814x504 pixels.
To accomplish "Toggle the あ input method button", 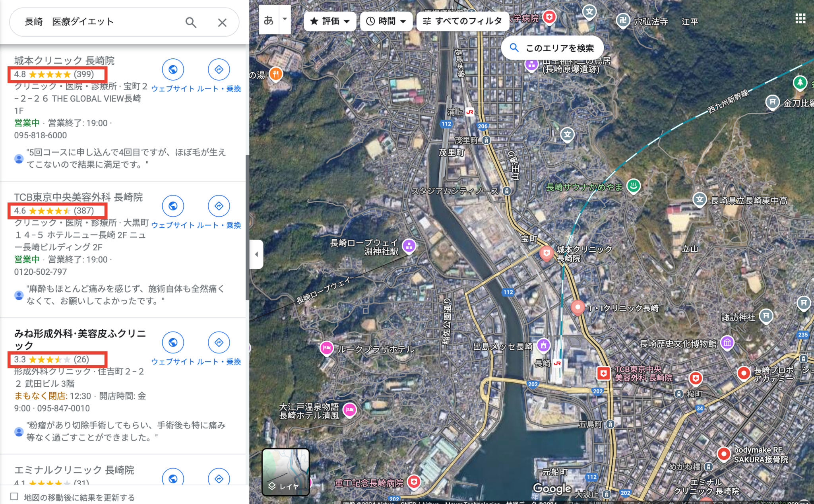I will tap(269, 20).
